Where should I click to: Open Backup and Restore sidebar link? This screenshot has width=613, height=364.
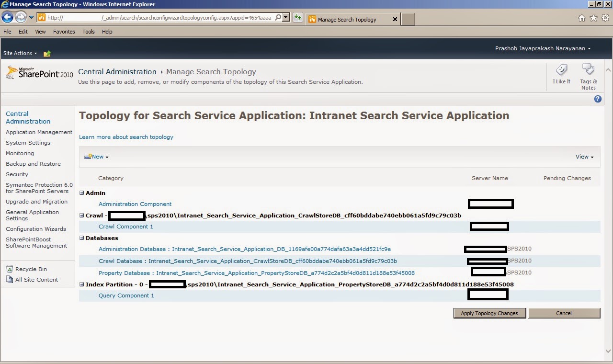click(x=33, y=164)
